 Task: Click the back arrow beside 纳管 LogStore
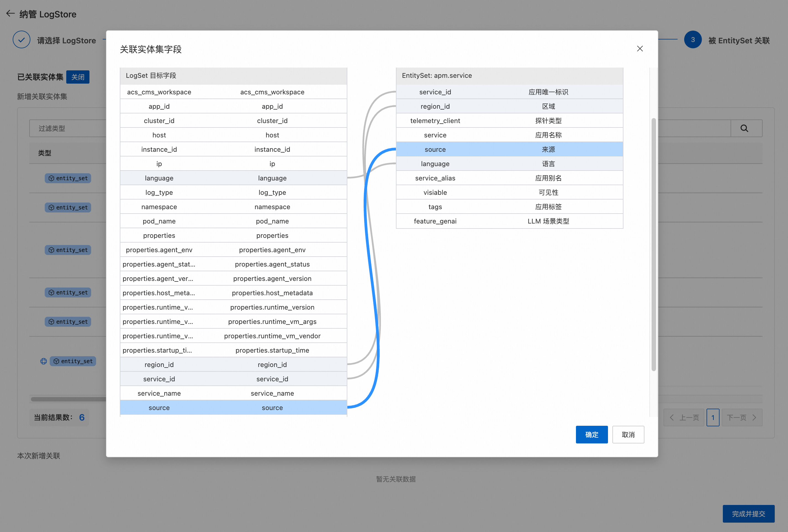click(x=10, y=14)
